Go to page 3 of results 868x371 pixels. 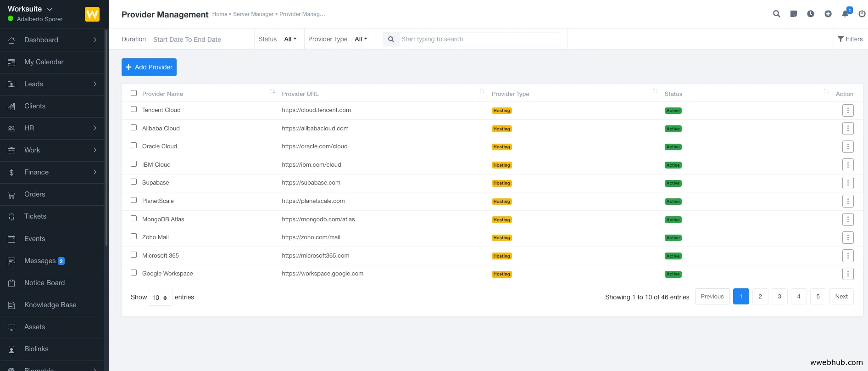coord(779,297)
